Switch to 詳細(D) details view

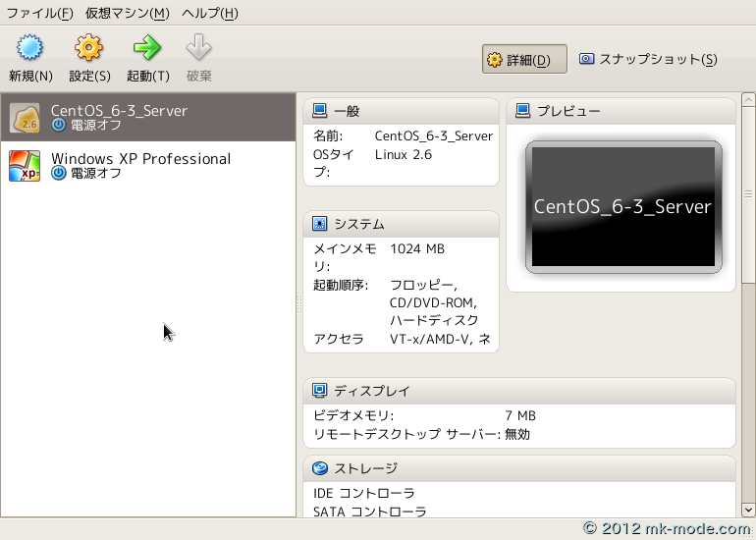tap(524, 60)
